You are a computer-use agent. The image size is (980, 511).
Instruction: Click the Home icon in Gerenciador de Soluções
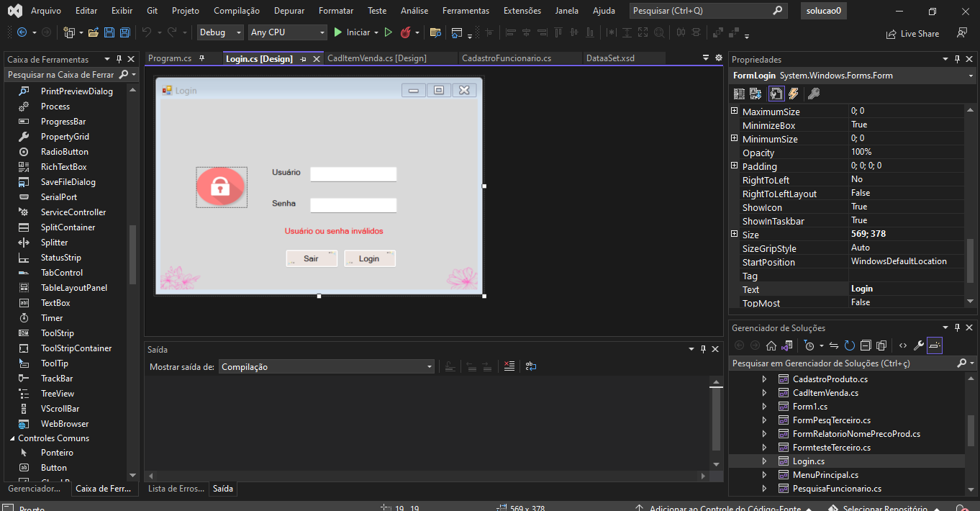771,345
